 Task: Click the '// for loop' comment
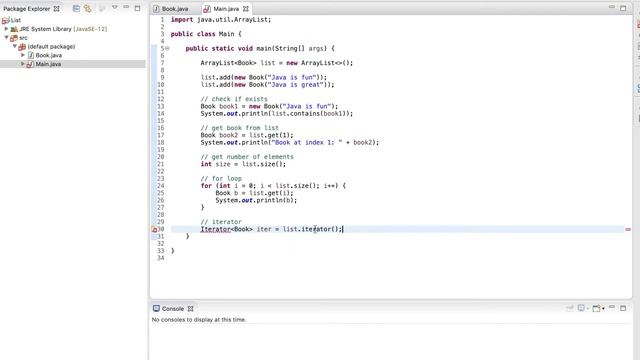pos(221,178)
